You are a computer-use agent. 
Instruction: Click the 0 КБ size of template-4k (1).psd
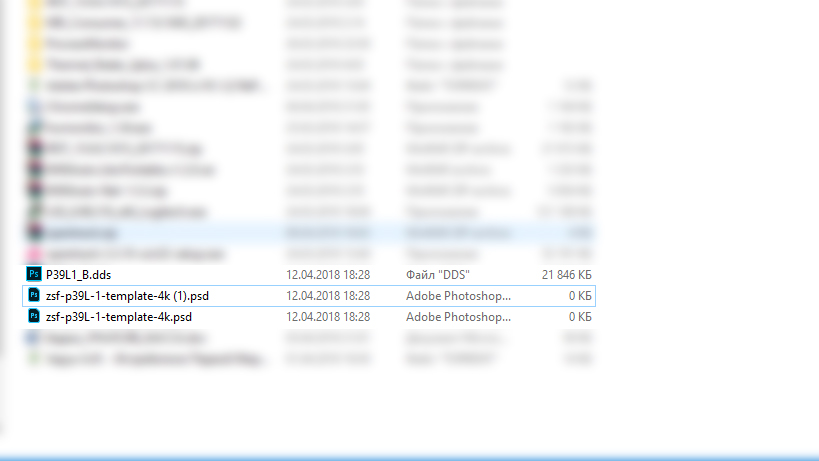coord(580,296)
